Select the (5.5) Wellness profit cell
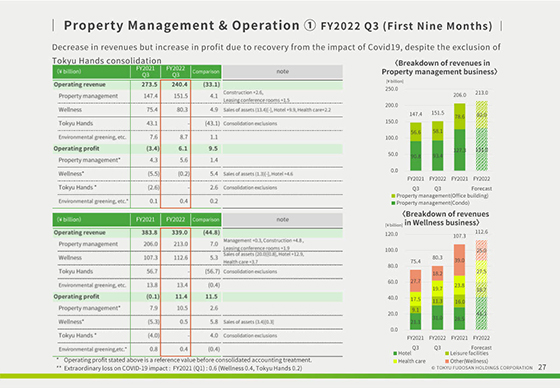Image resolution: width=560 pixels, height=388 pixels. [x=153, y=174]
